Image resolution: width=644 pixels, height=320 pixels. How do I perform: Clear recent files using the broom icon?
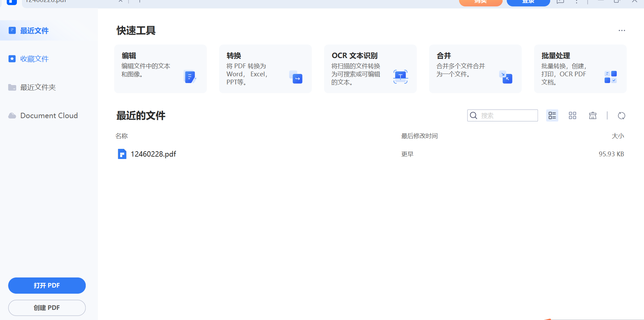coord(593,115)
